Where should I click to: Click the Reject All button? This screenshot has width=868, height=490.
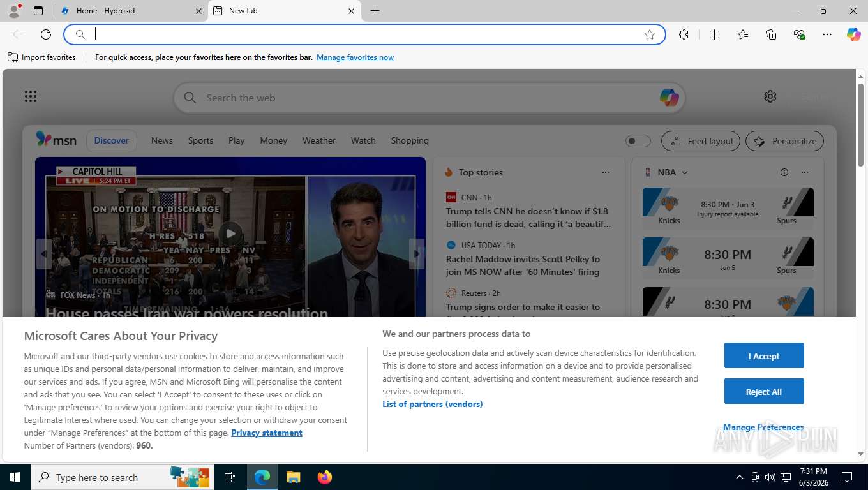pos(764,391)
